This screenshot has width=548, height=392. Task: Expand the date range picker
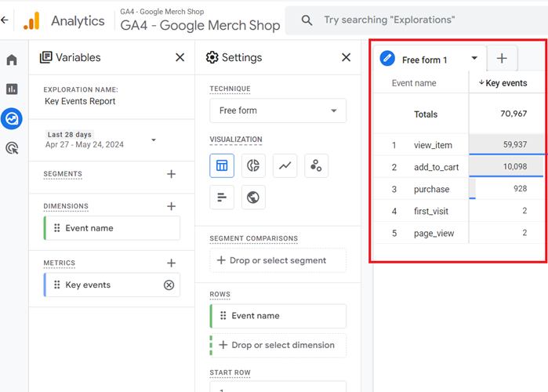click(154, 140)
